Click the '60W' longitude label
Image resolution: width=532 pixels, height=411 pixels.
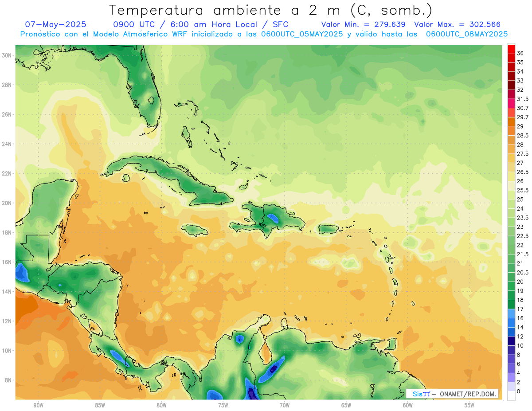408,406
